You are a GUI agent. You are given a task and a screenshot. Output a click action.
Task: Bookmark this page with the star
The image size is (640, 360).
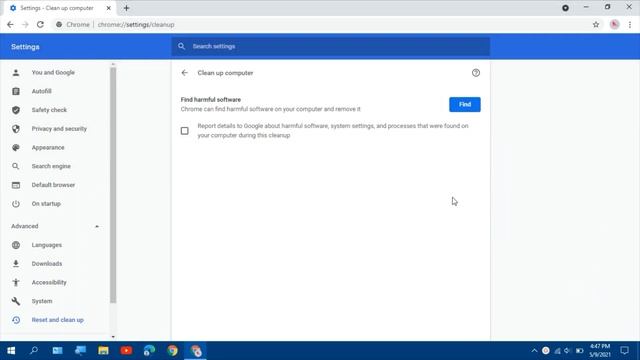click(x=596, y=24)
